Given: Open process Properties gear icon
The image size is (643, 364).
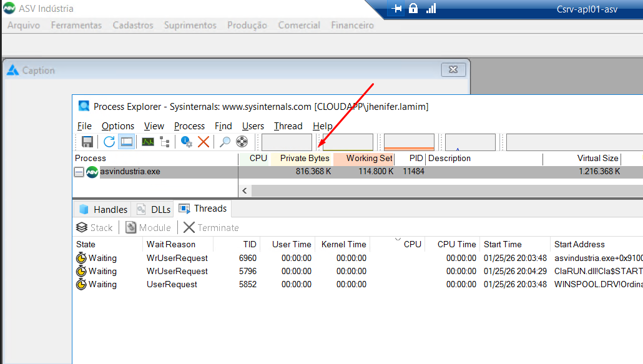Looking at the screenshot, I should coord(187,142).
